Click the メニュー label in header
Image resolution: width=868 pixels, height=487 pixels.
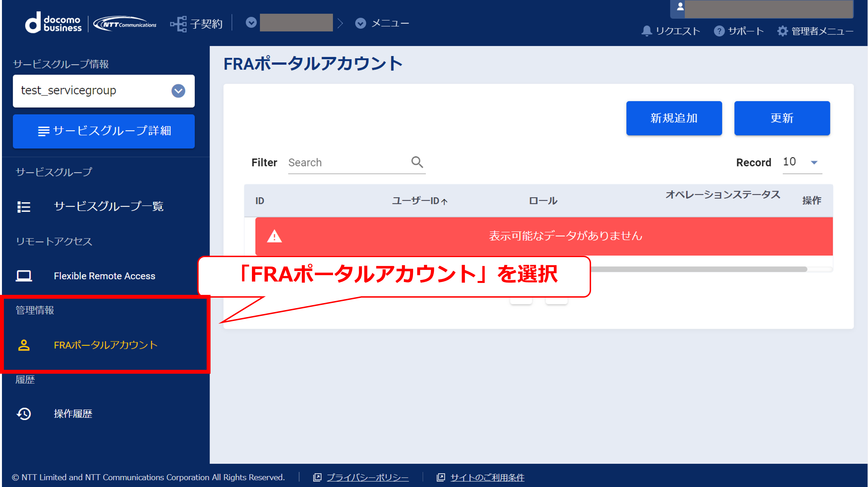tap(390, 23)
